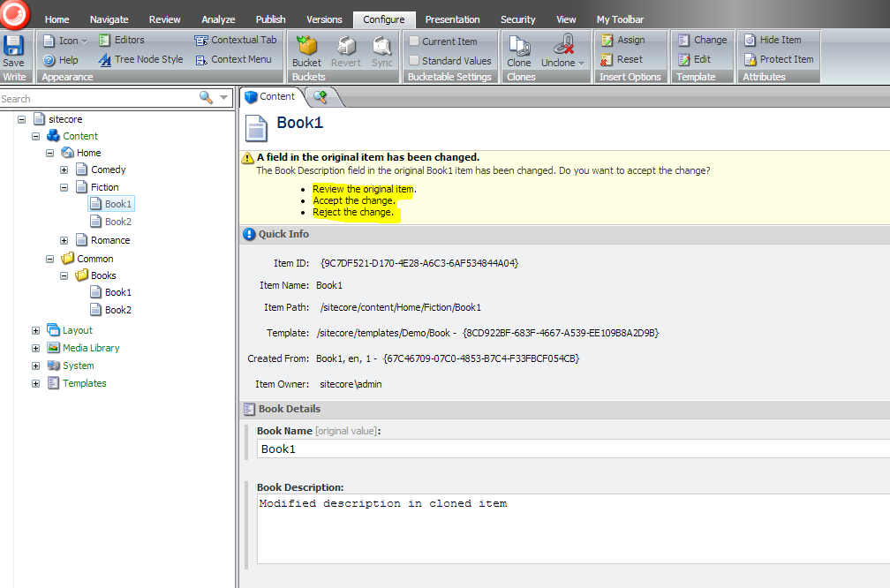Expand the System tree node

(x=35, y=366)
